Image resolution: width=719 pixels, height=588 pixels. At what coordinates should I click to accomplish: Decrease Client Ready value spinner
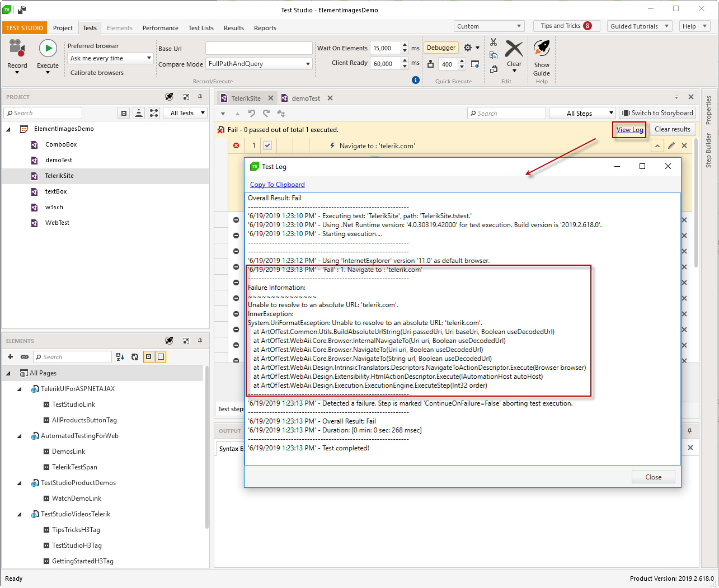405,67
